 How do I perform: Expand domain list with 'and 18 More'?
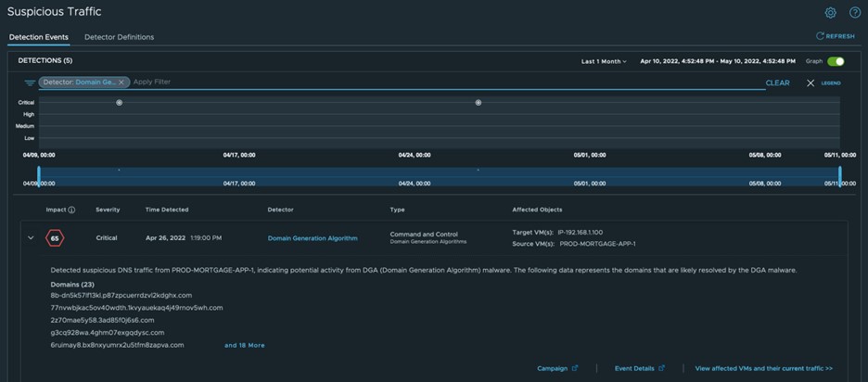click(244, 345)
